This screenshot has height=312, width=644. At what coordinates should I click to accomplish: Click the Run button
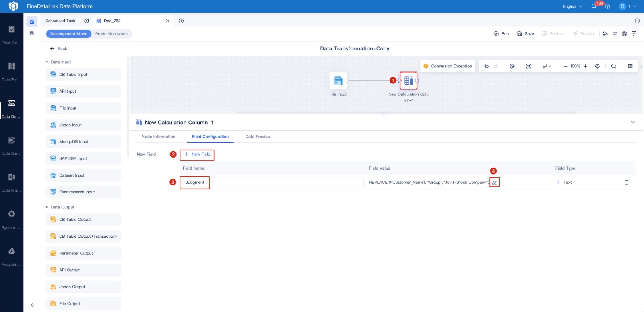coord(501,34)
